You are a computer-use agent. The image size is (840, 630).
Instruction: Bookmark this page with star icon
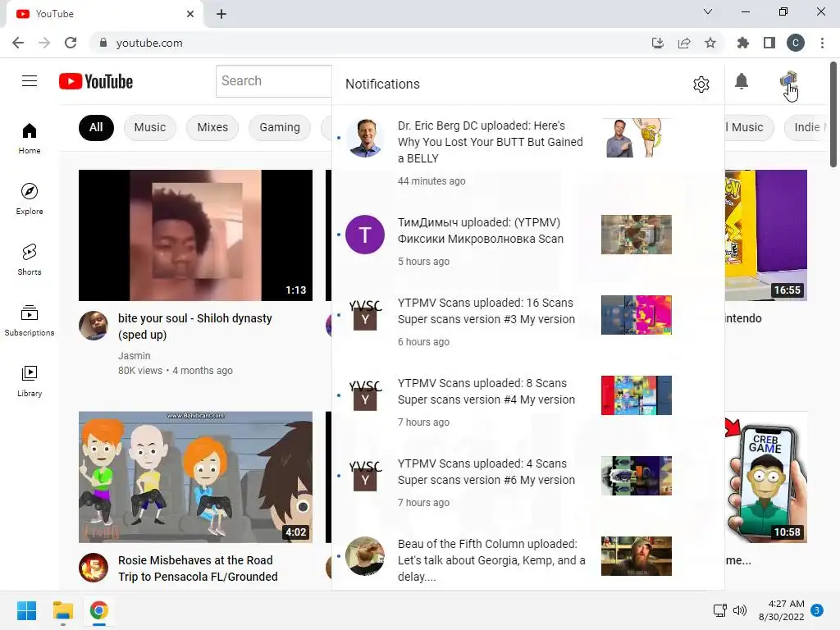710,43
